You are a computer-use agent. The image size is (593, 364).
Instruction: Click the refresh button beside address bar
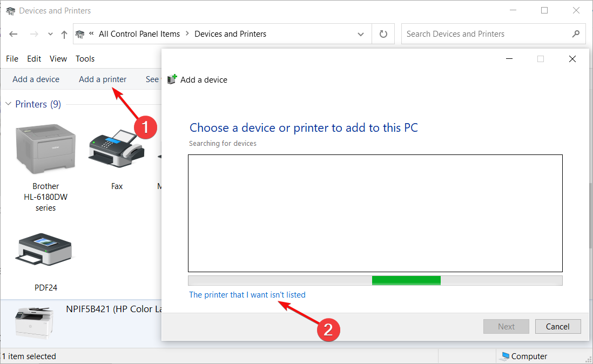383,34
